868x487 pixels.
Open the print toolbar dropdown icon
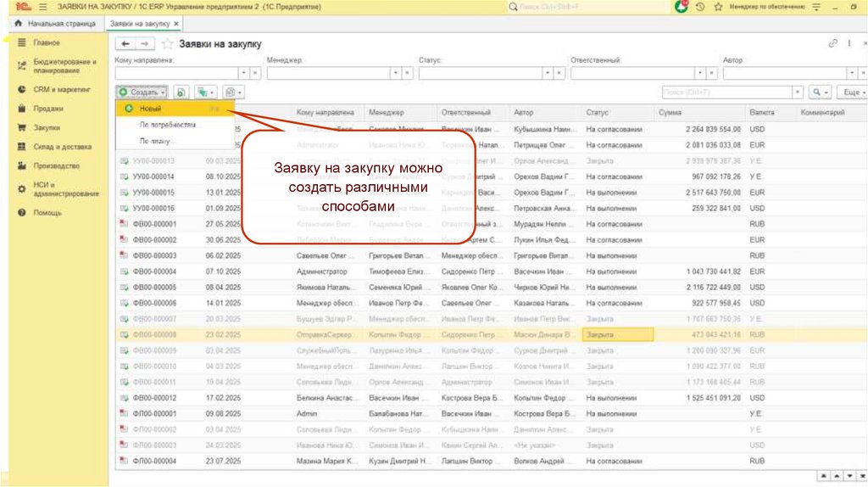pyautogui.click(x=234, y=92)
